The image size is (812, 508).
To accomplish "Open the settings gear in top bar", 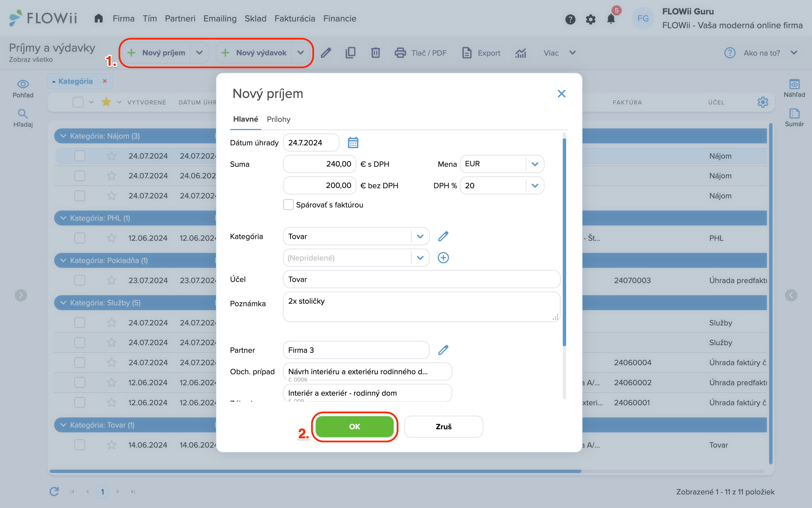I will 591,19.
